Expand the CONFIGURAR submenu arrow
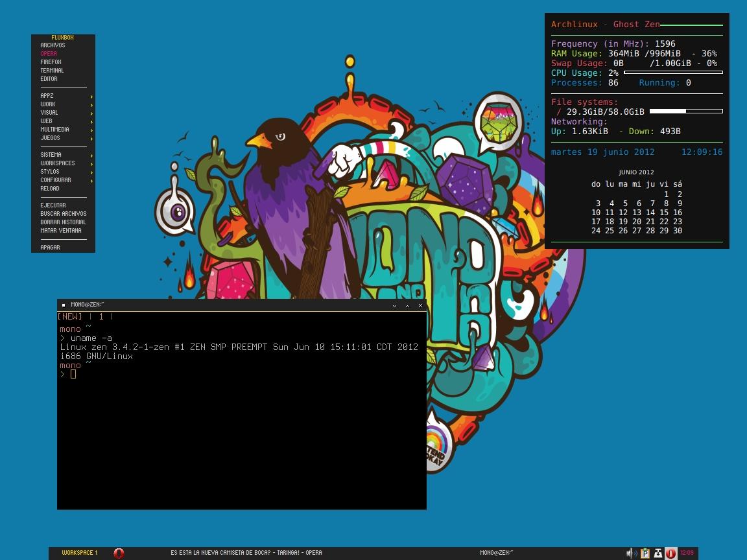This screenshot has width=747, height=560. pos(91,180)
